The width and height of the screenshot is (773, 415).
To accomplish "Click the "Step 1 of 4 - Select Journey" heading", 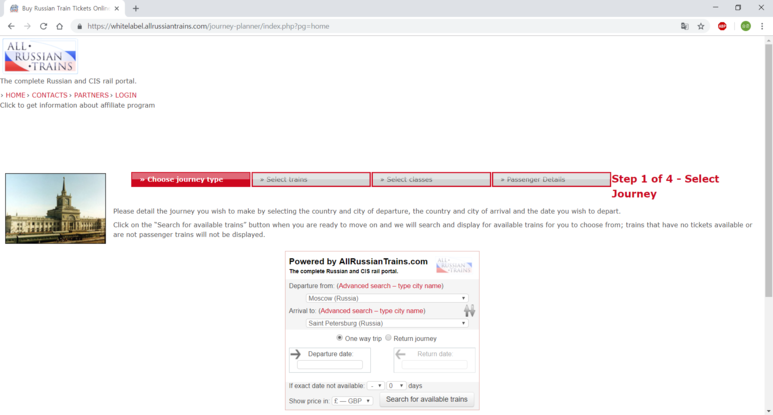I will [x=665, y=186].
